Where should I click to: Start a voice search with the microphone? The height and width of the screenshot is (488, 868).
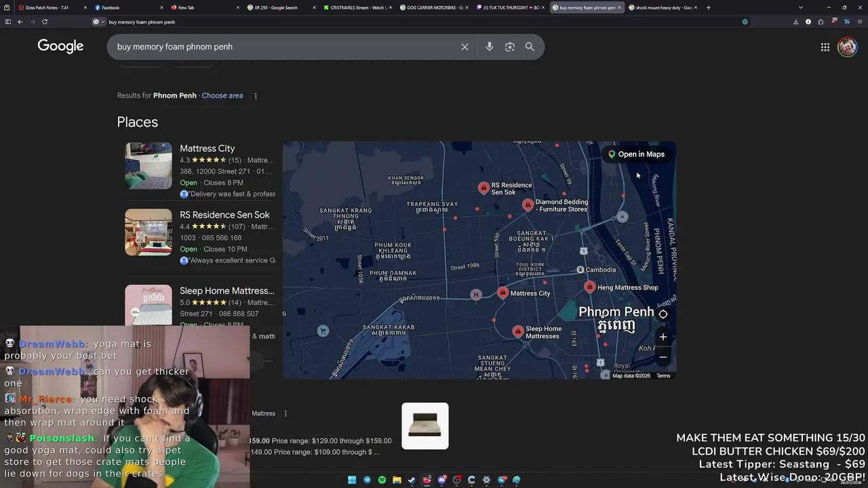pyautogui.click(x=490, y=47)
